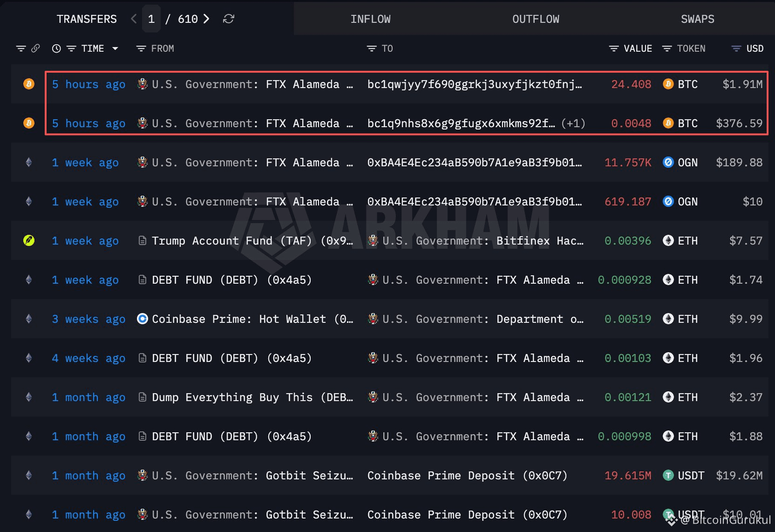Select the TRANSFERS tab
Viewport: 775px width, 532px height.
point(87,19)
